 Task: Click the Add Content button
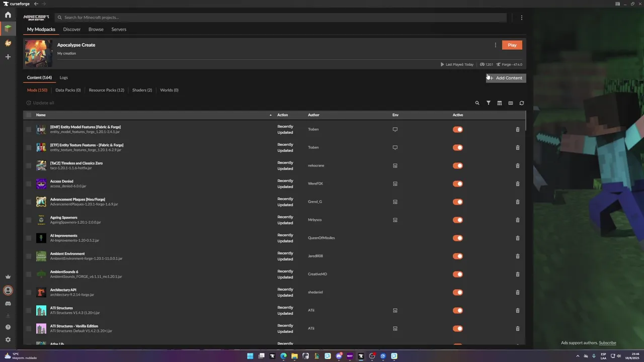point(506,78)
